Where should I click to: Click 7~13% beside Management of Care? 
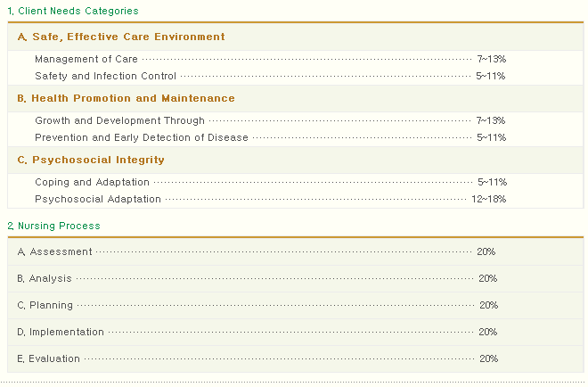pos(491,60)
